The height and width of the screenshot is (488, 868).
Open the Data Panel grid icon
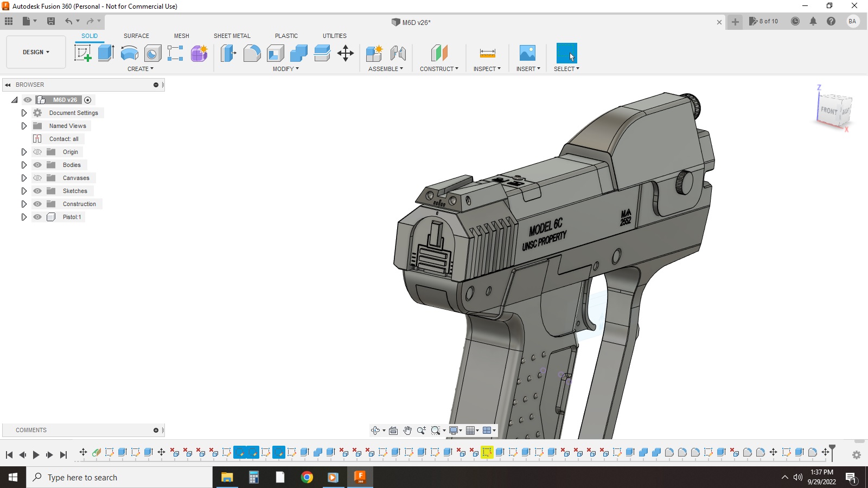[x=9, y=21]
